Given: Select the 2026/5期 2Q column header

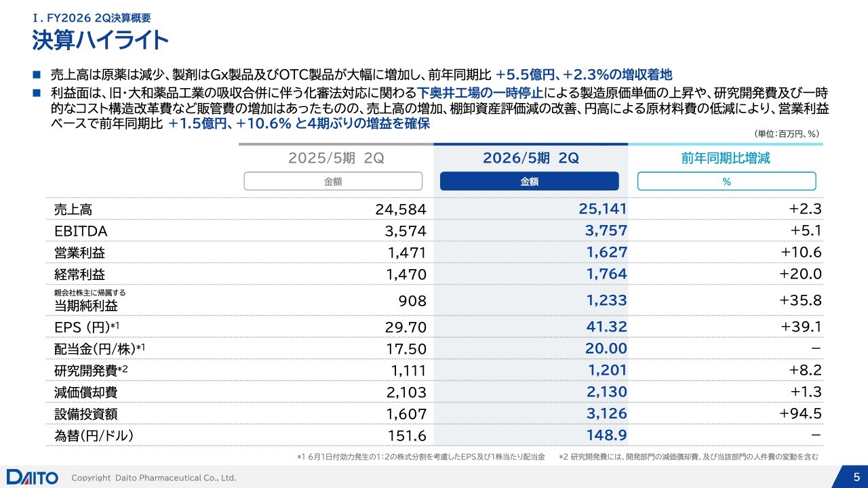Looking at the screenshot, I should [x=530, y=159].
